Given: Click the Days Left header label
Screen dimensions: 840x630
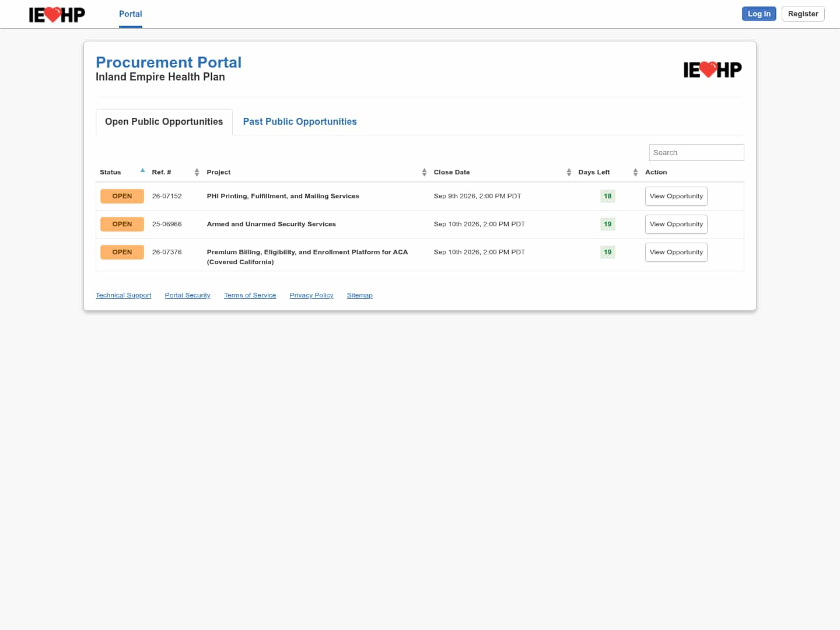Looking at the screenshot, I should click(x=594, y=172).
